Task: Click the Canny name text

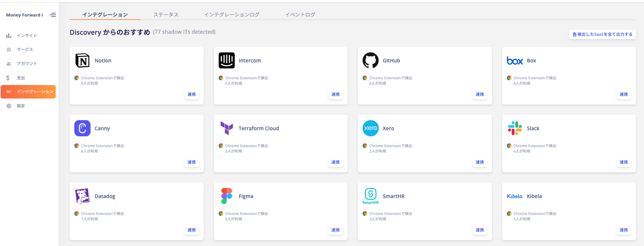Action: click(102, 129)
